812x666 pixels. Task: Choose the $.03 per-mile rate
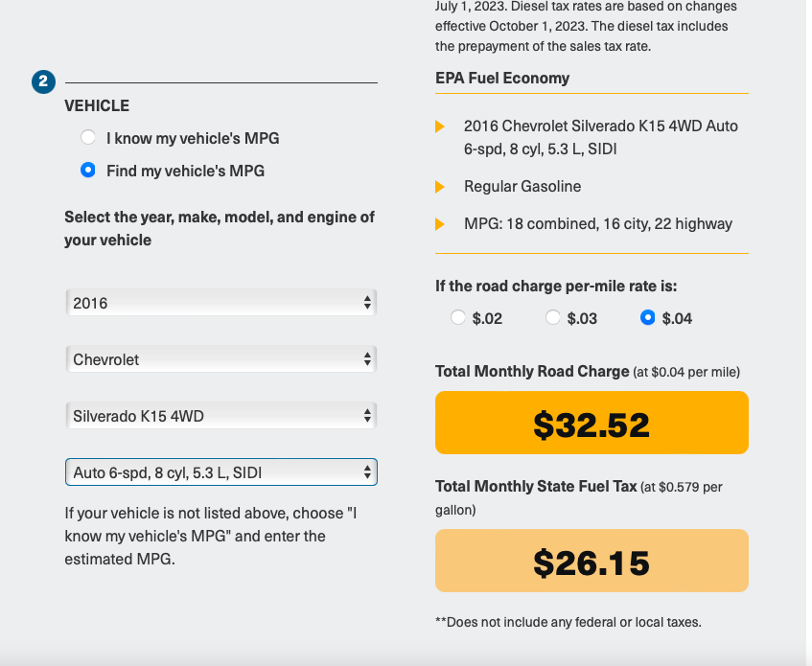[x=552, y=317]
